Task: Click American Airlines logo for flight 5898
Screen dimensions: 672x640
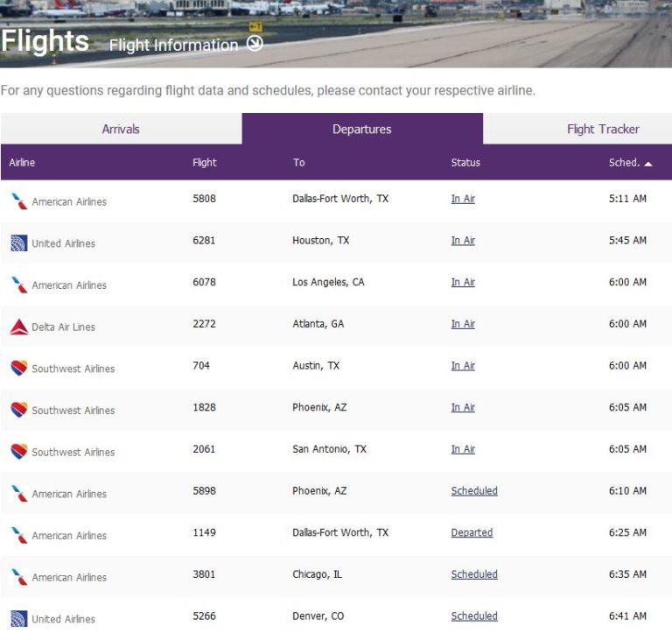Action: [x=19, y=493]
